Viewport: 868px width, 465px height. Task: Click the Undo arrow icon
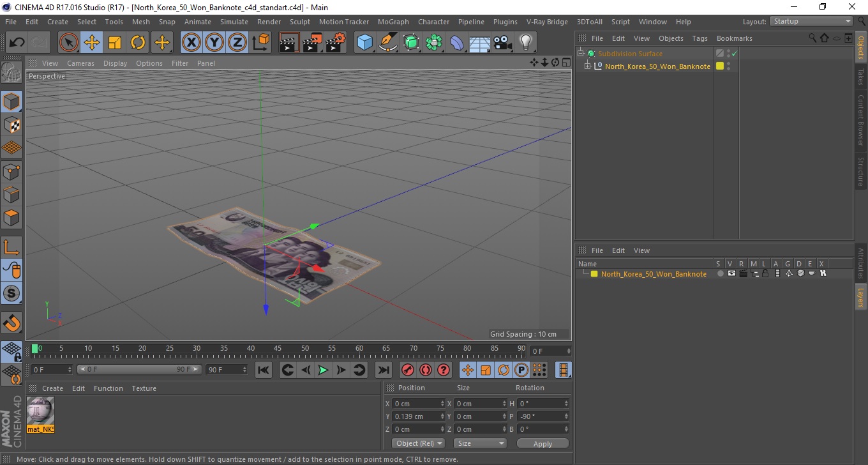(17, 43)
